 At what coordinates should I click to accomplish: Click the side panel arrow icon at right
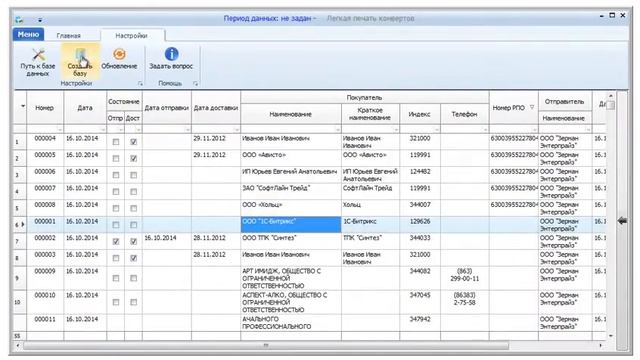point(622,221)
